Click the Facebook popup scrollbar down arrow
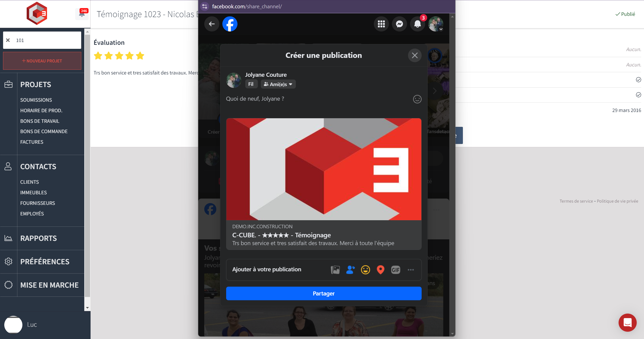The width and height of the screenshot is (644, 339). click(x=452, y=334)
